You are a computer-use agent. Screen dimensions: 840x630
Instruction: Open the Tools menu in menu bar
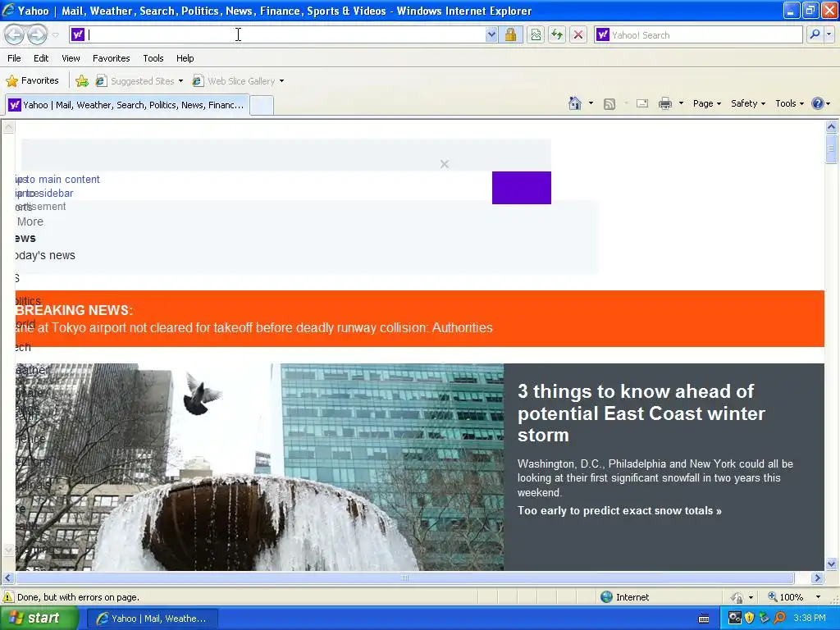[153, 58]
